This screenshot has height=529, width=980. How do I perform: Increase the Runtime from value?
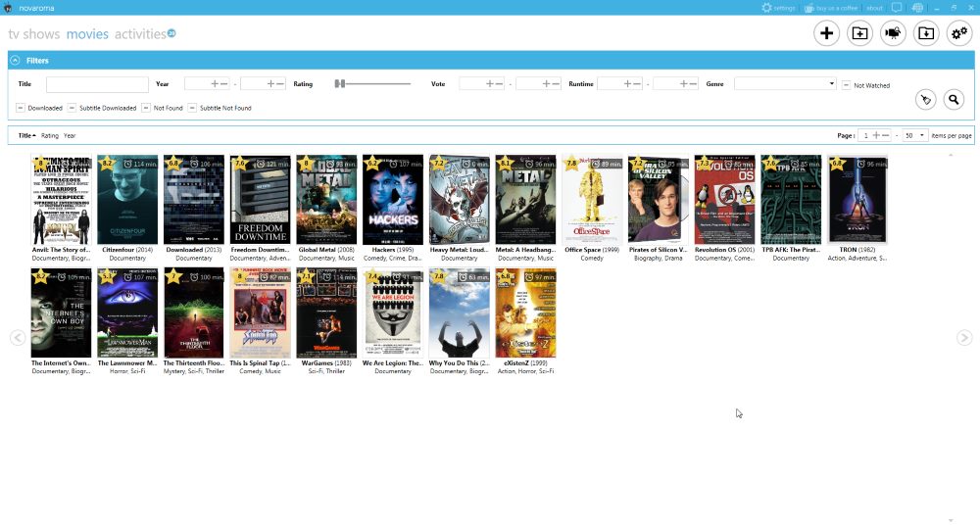(627, 83)
